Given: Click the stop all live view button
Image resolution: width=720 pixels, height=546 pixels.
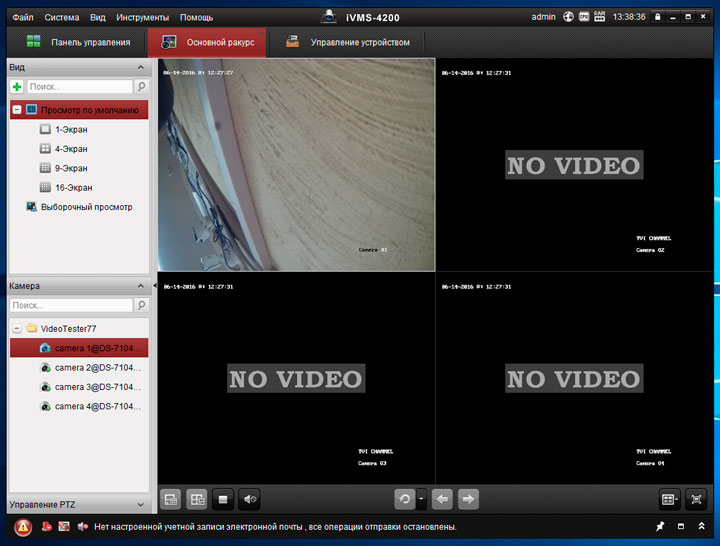Looking at the screenshot, I should pyautogui.click(x=224, y=498).
